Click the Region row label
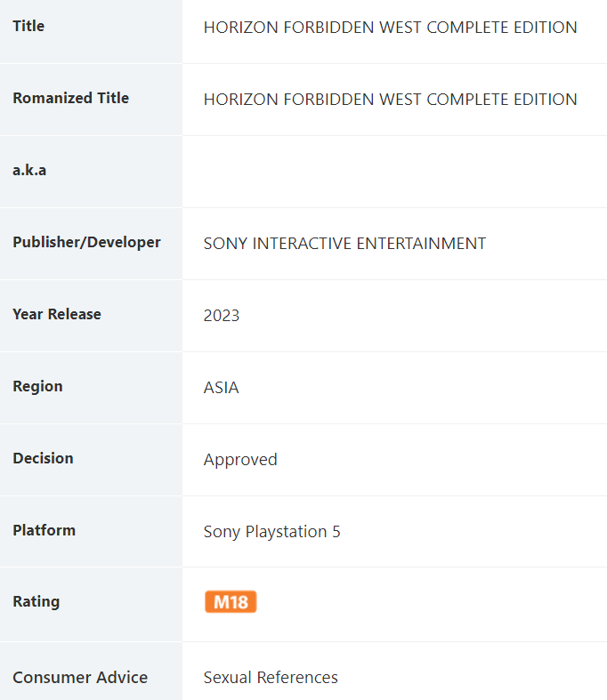Viewport: 607px width, 700px height. point(37,386)
